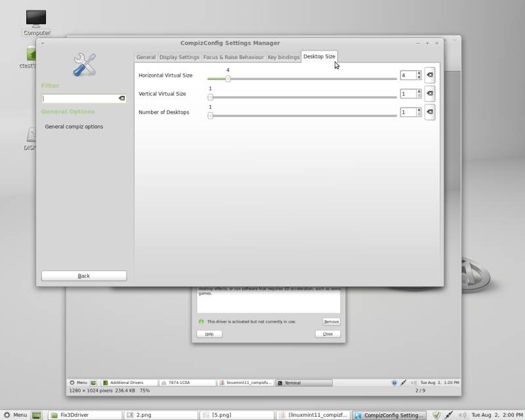Click the Horizontal Virtual Size label

point(165,75)
